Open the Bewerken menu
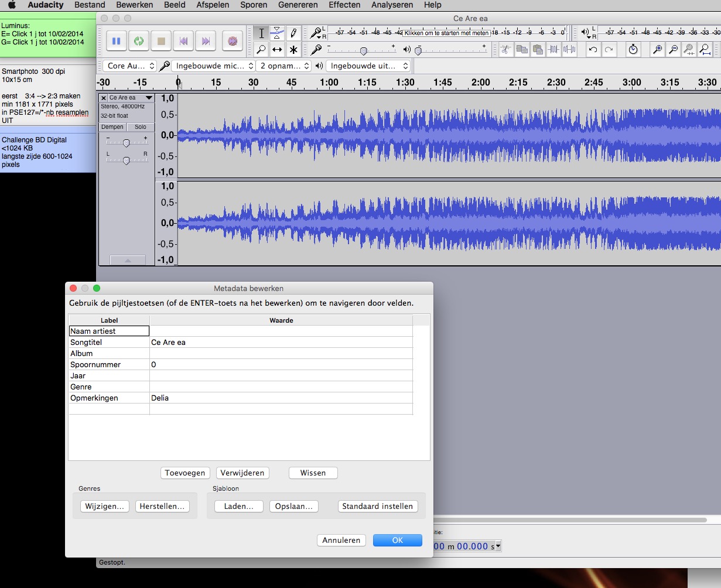 (x=135, y=5)
